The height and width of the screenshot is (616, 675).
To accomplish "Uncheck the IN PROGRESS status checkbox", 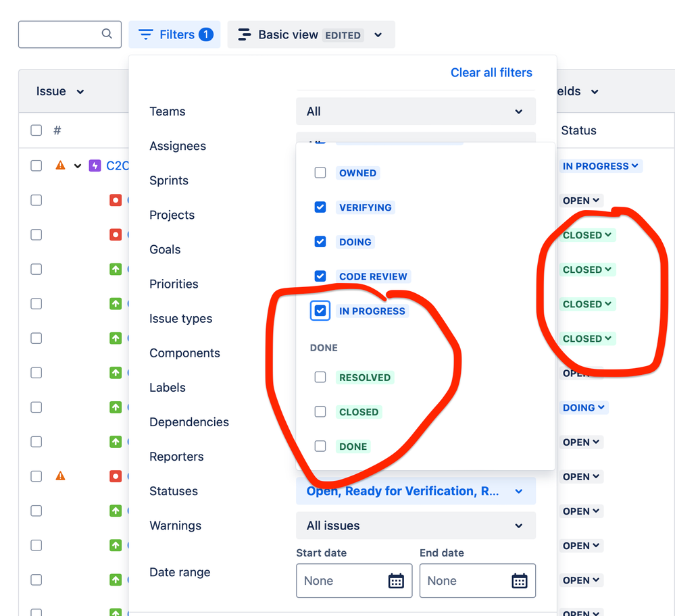I will tap(320, 311).
